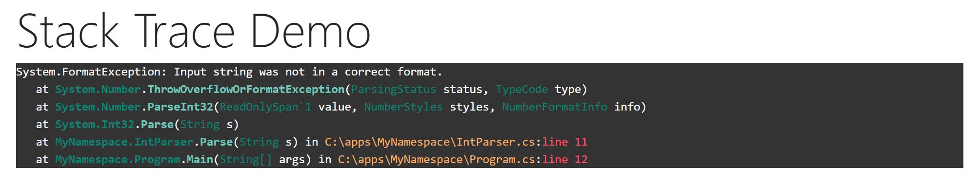
Task: Click the "Stack Trace Demo" heading
Action: pyautogui.click(x=194, y=31)
